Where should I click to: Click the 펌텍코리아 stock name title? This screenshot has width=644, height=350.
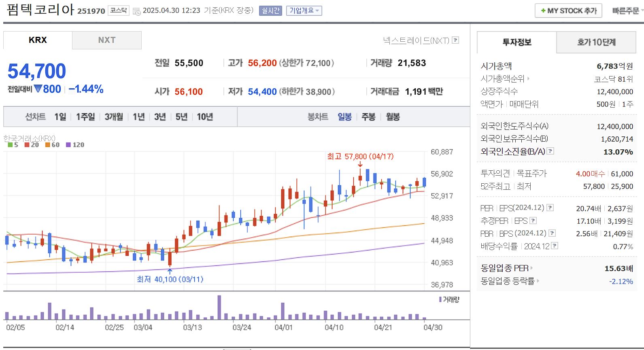pos(40,9)
